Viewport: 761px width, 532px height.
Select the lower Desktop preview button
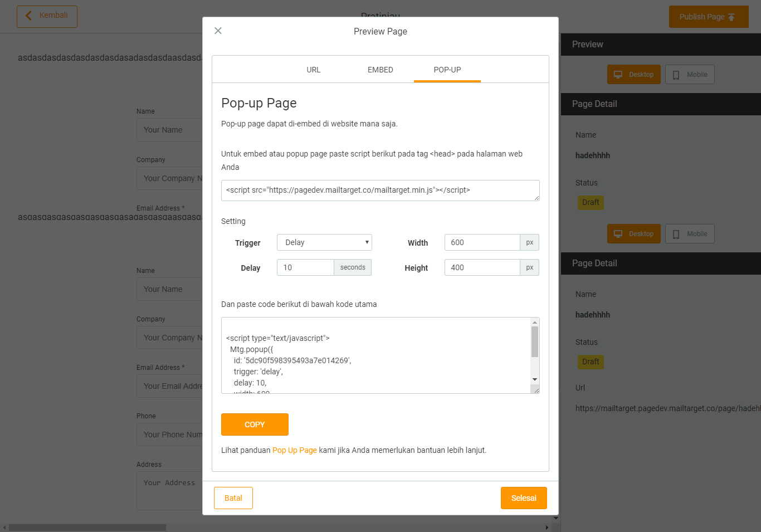pyautogui.click(x=634, y=234)
